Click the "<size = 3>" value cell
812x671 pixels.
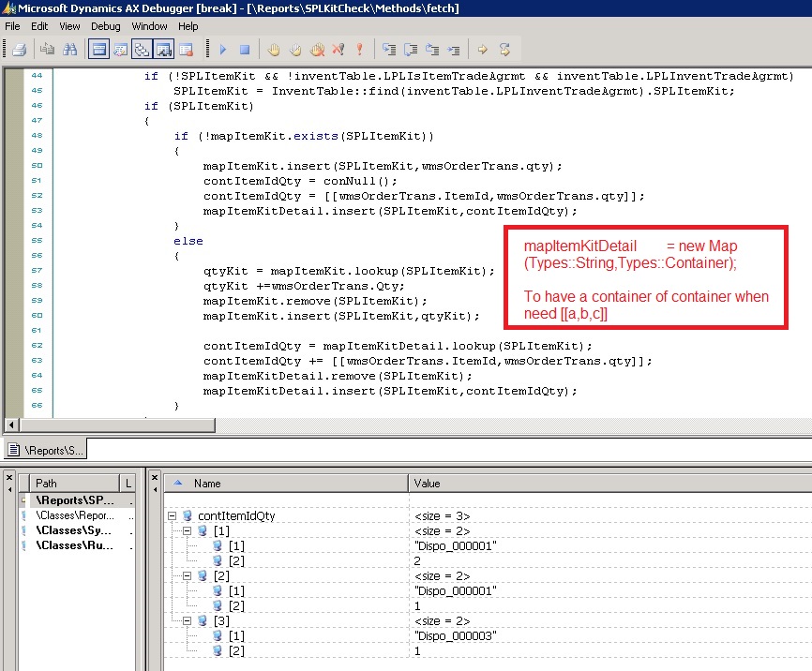[x=442, y=516]
